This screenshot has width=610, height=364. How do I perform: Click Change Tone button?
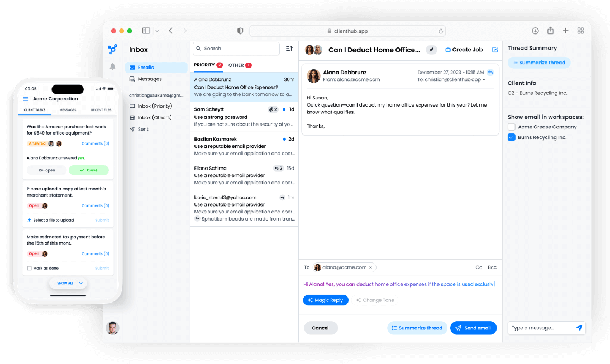tap(375, 300)
